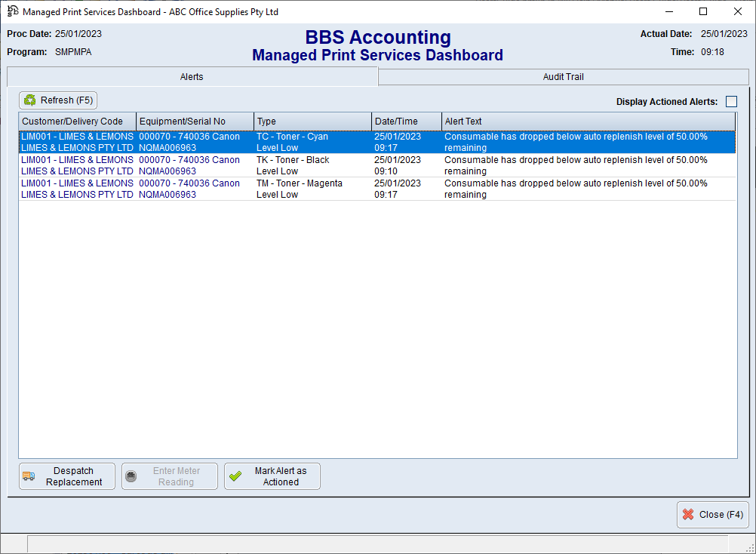Viewport: 756px width, 554px height.
Task: Minimize the dashboard window
Action: point(668,11)
